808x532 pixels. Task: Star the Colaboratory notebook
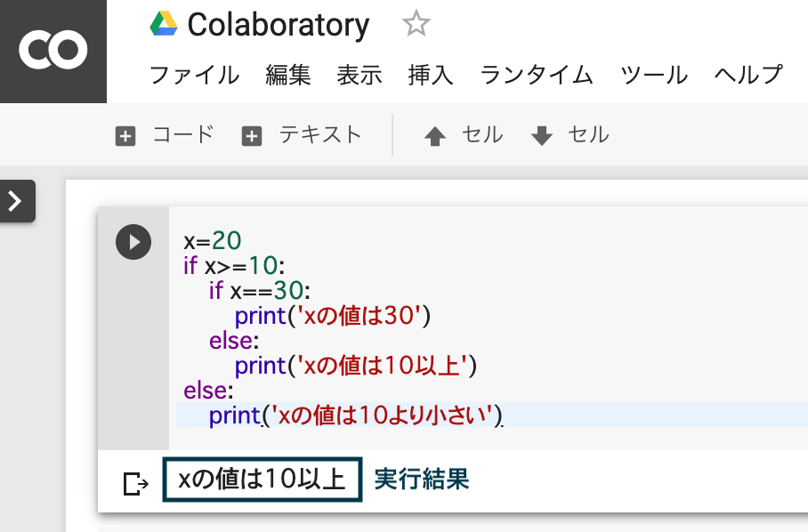point(416,24)
